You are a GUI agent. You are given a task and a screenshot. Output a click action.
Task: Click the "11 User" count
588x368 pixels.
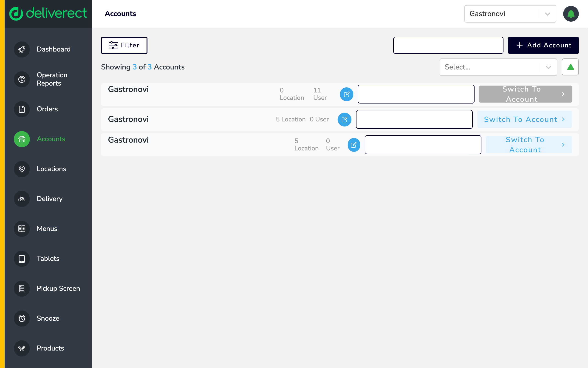pyautogui.click(x=320, y=94)
